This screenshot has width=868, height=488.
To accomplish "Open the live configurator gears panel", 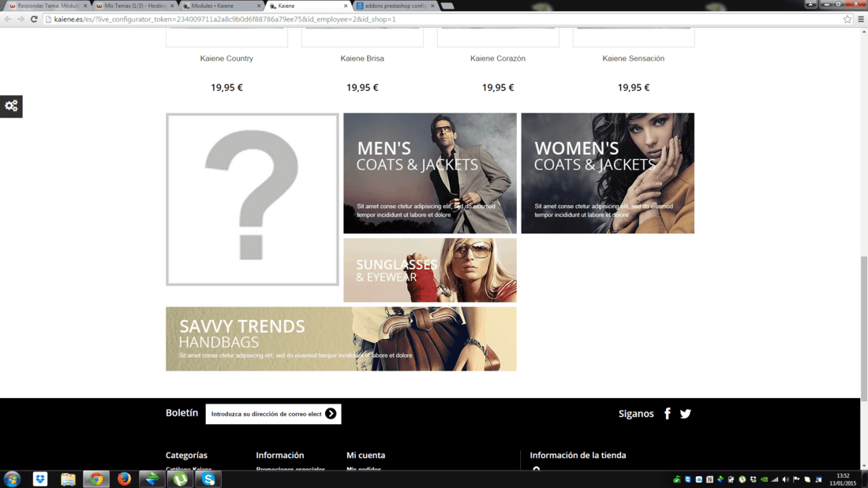I will pyautogui.click(x=11, y=106).
